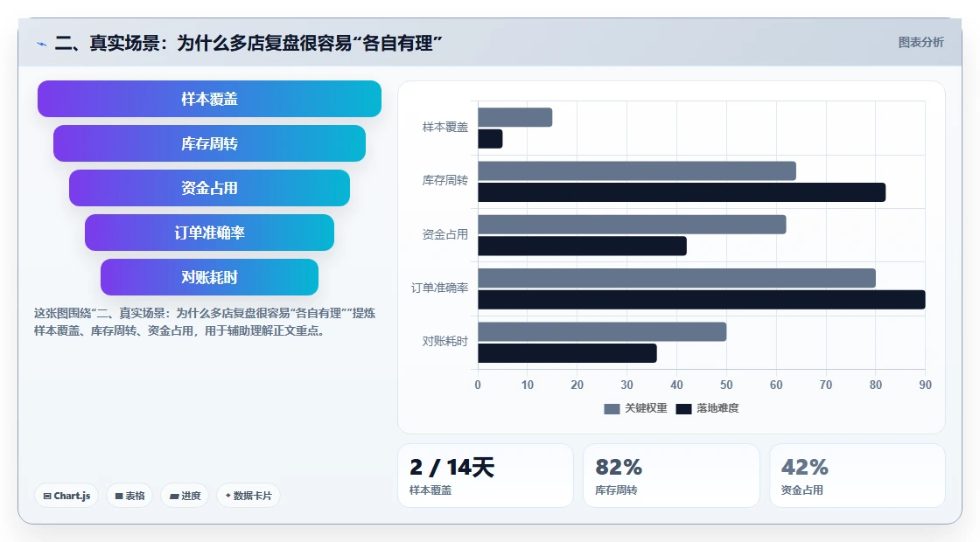The height and width of the screenshot is (542, 980).
Task: Click the 资金占用 grey 关键权重 bar
Action: point(632,224)
